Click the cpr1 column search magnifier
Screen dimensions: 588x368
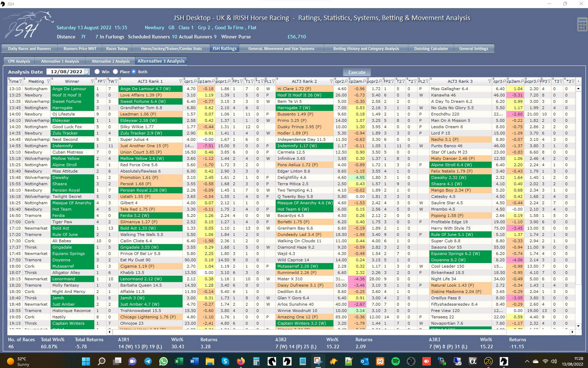pos(195,81)
